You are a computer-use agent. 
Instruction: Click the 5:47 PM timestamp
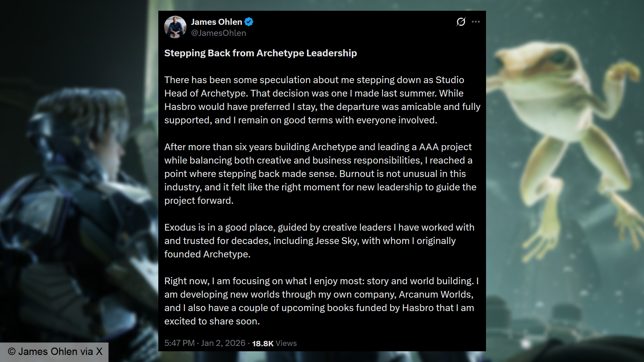[x=179, y=343]
